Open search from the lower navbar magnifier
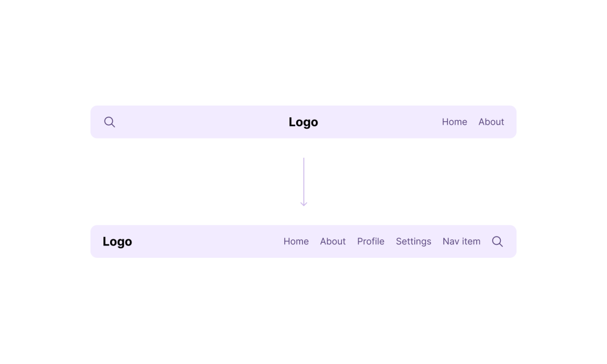This screenshot has width=607, height=364. (497, 242)
